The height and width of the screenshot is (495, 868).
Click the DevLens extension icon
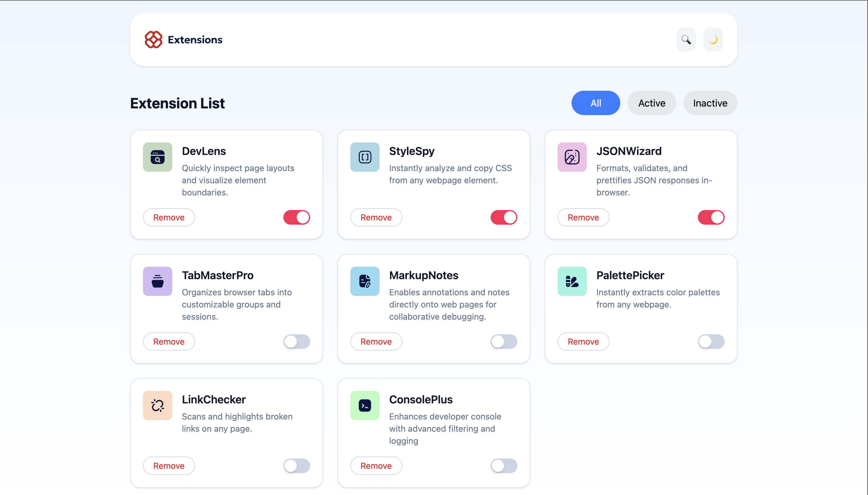pos(157,157)
